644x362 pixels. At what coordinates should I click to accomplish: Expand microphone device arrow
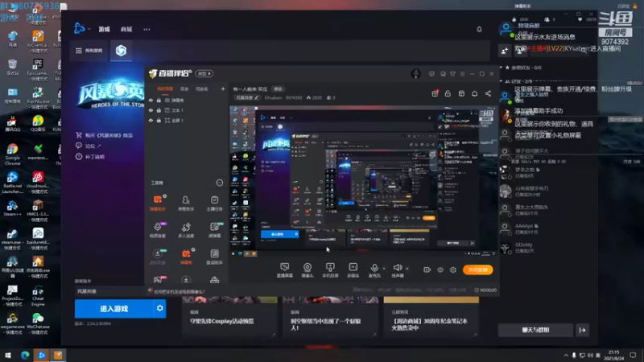[x=384, y=269]
